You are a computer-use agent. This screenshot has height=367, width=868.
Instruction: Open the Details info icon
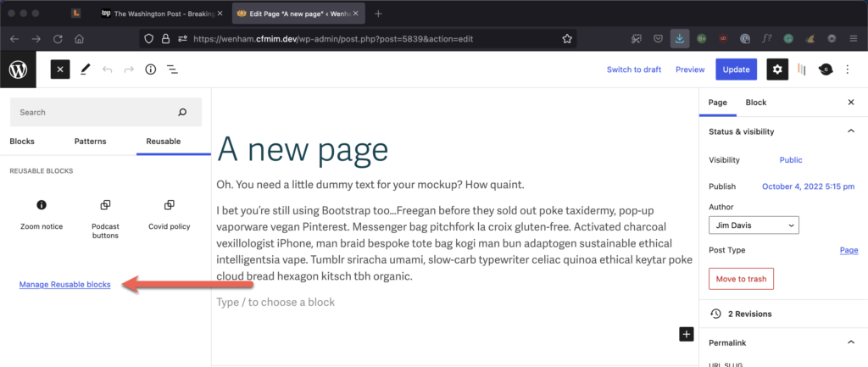pos(150,70)
